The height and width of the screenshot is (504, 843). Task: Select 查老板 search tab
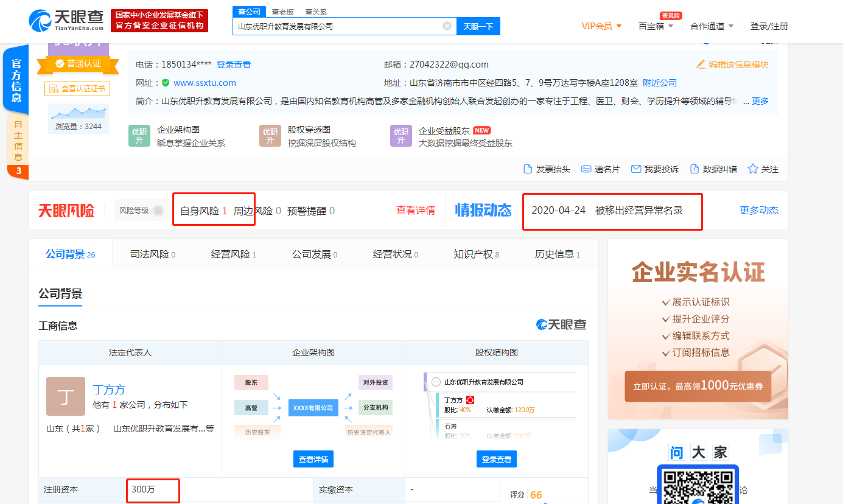pos(282,12)
